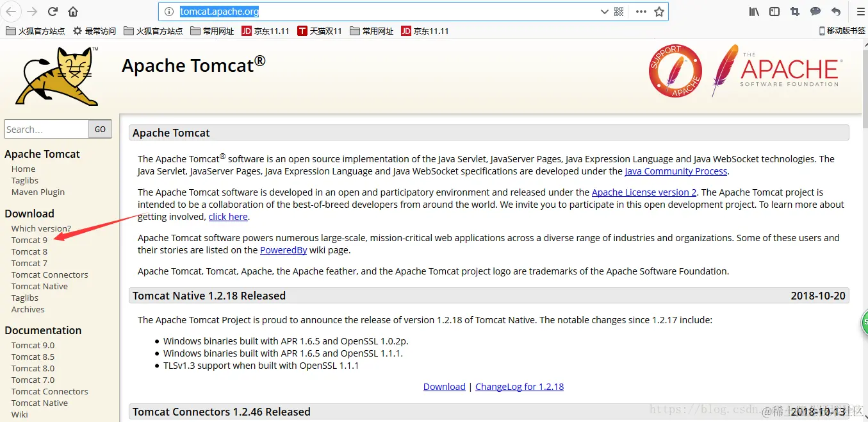Open Tomcat 9.0 documentation link
The height and width of the screenshot is (422, 868).
[x=33, y=345]
